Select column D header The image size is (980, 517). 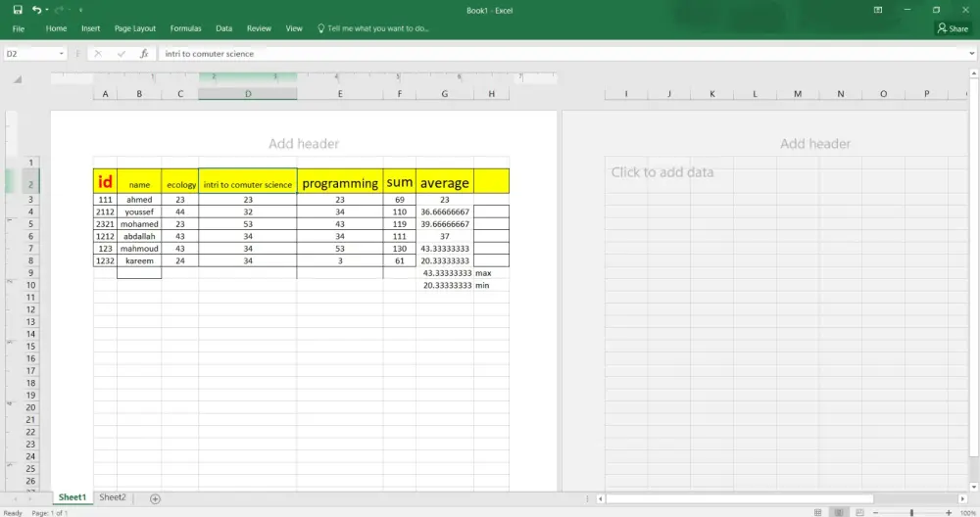[x=248, y=94]
